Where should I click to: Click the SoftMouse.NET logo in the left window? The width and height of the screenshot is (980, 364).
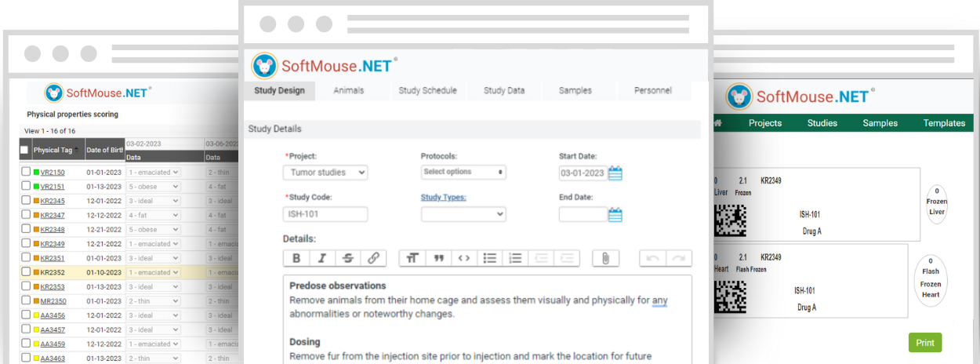coord(97,93)
